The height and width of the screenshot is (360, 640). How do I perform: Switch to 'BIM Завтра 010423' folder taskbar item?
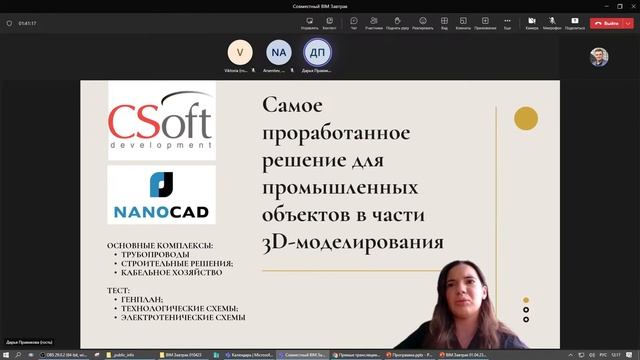click(183, 355)
